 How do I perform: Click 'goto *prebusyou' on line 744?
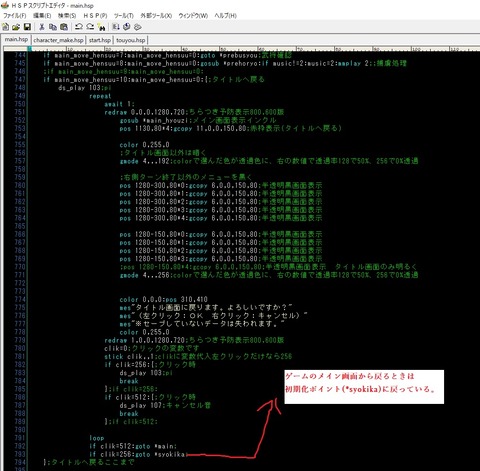(x=230, y=55)
